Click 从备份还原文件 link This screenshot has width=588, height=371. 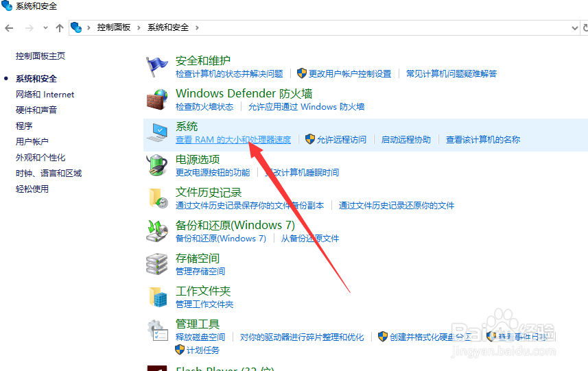click(x=310, y=239)
